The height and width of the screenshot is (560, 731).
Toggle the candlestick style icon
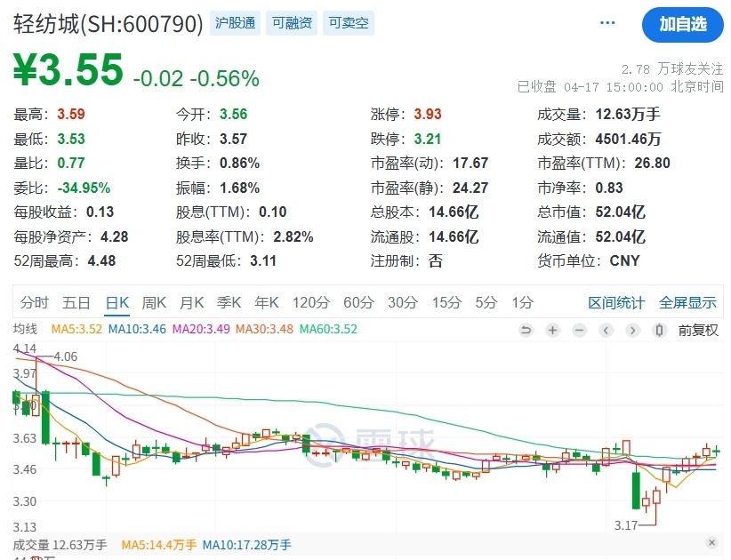pyautogui.click(x=659, y=331)
